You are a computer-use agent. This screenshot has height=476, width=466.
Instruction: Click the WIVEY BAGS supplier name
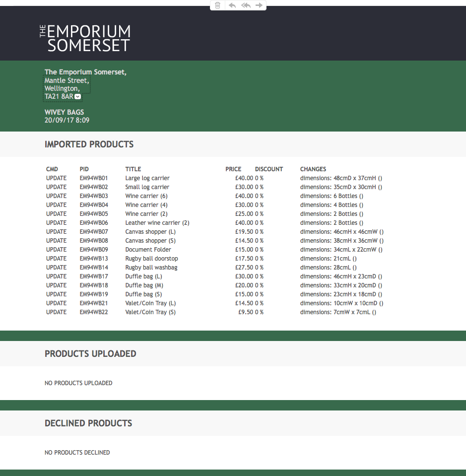(64, 112)
